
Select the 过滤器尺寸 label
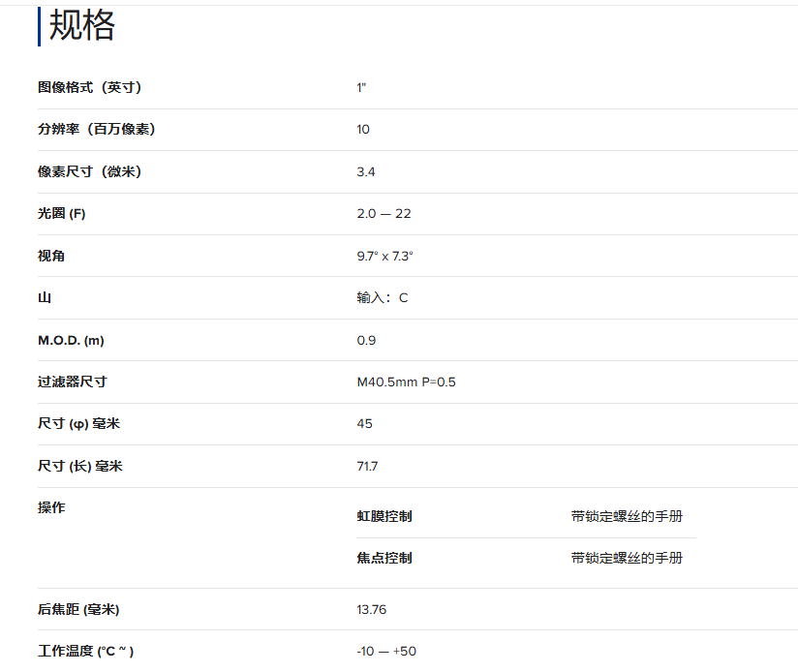click(72, 382)
